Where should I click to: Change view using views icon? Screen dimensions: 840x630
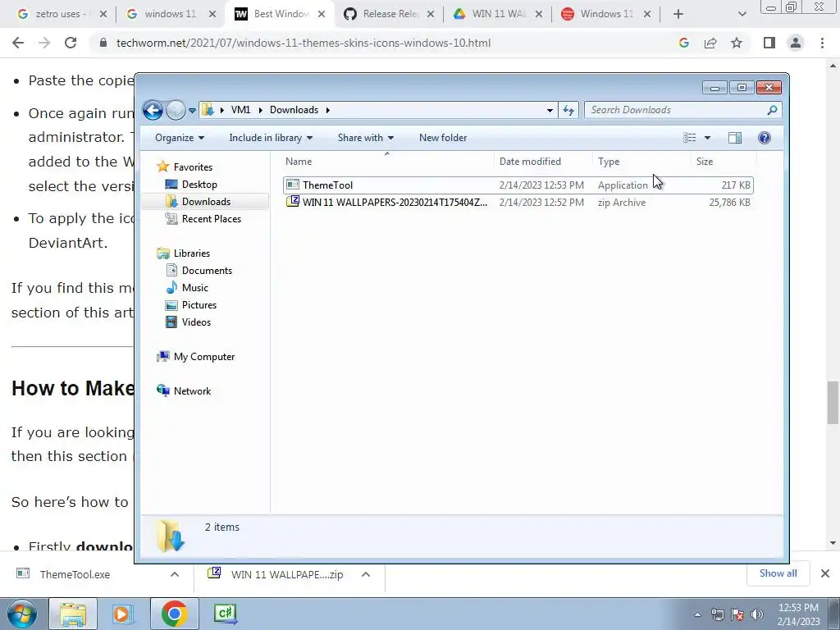coord(689,138)
